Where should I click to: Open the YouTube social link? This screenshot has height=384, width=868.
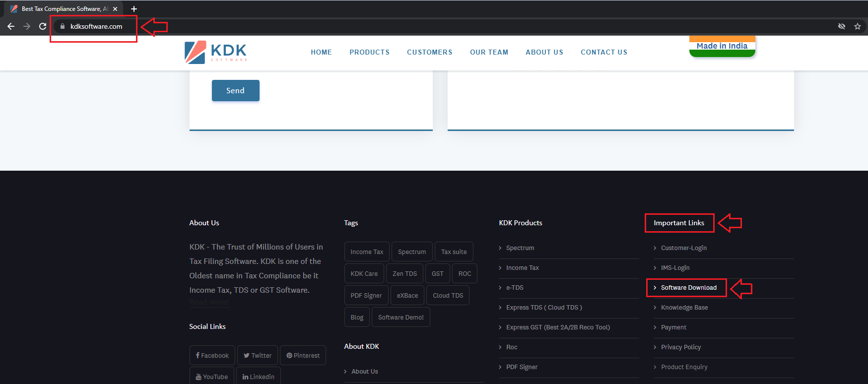click(212, 376)
